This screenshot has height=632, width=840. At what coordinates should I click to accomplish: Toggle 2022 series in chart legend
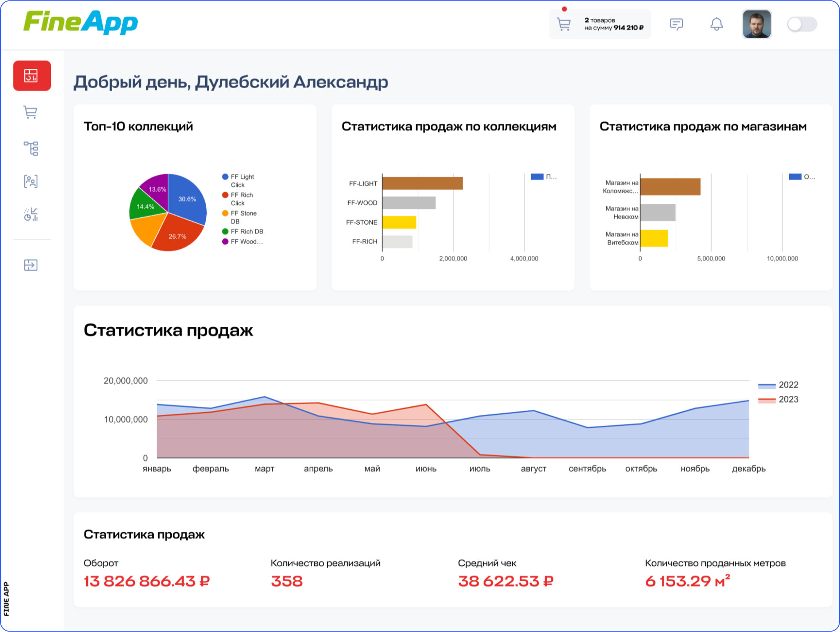tap(778, 385)
